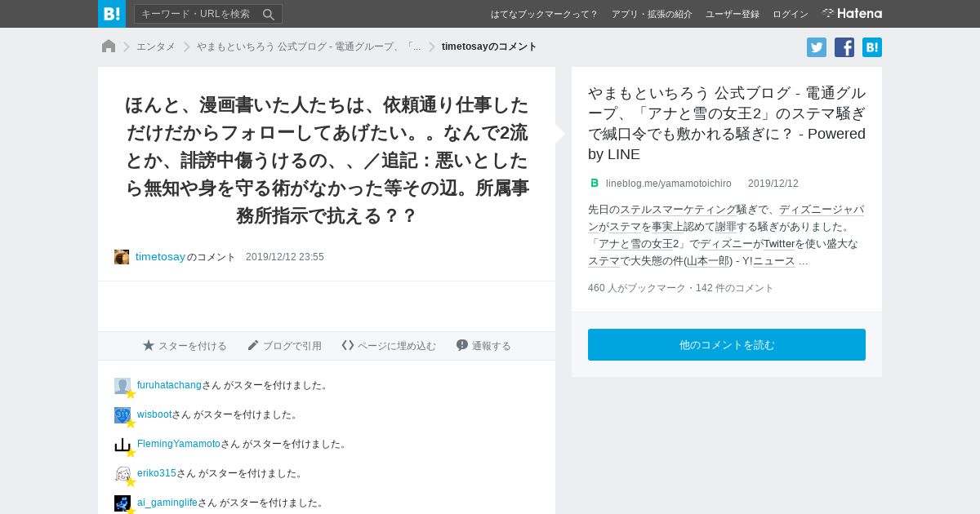
Task: Click the main comment headline text
Action: 327,160
